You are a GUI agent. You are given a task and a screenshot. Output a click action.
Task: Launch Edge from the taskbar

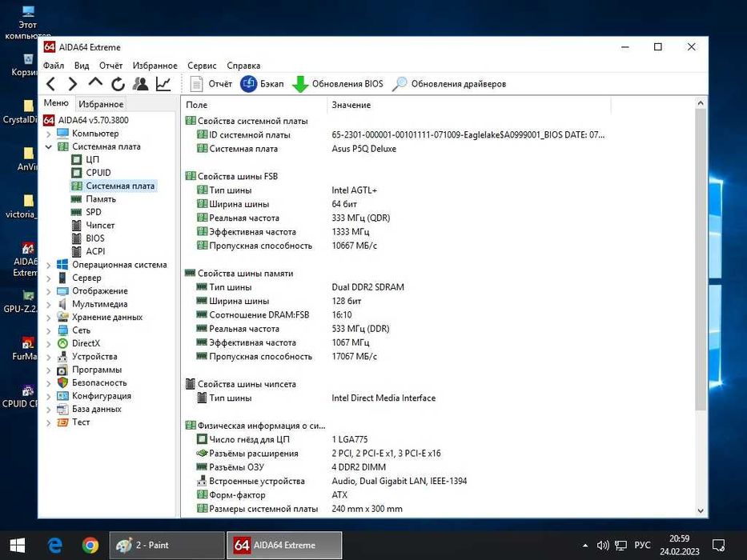(54, 546)
